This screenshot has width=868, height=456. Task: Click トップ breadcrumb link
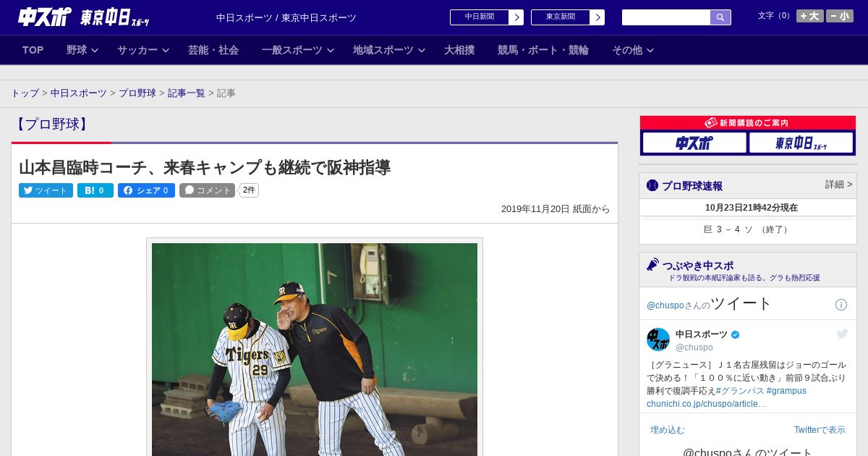(x=25, y=93)
